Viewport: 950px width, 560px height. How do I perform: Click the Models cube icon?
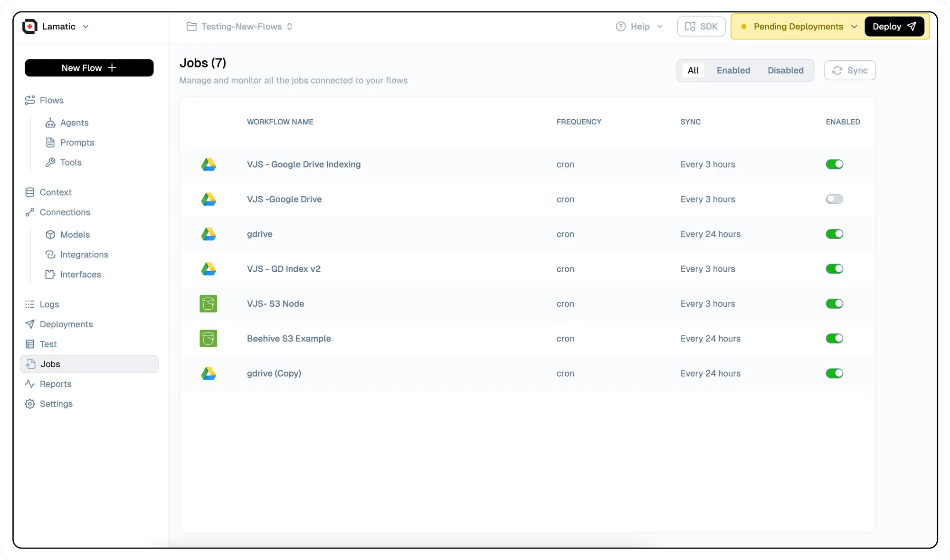[50, 235]
